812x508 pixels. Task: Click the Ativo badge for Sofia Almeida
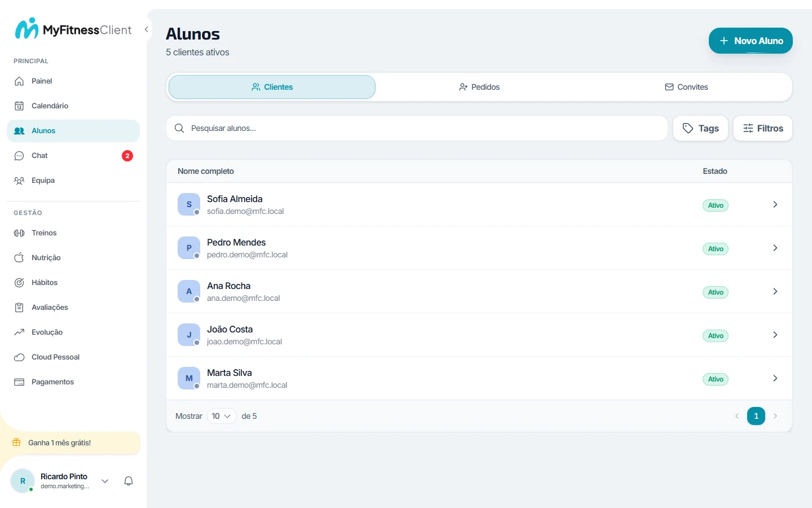[716, 205]
